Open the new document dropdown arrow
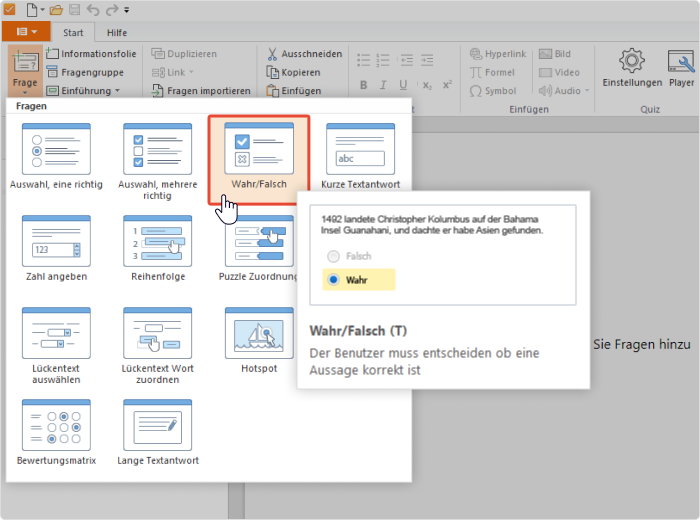This screenshot has width=700, height=520. [x=42, y=9]
